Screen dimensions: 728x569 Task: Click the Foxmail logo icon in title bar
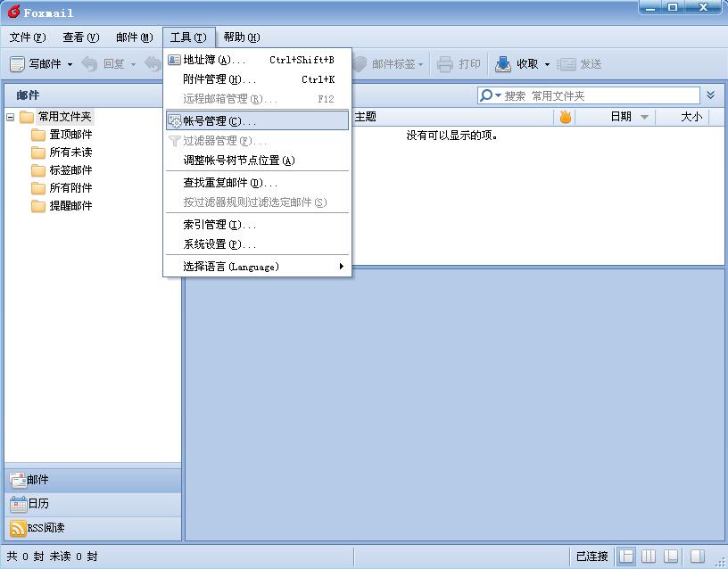coord(14,12)
